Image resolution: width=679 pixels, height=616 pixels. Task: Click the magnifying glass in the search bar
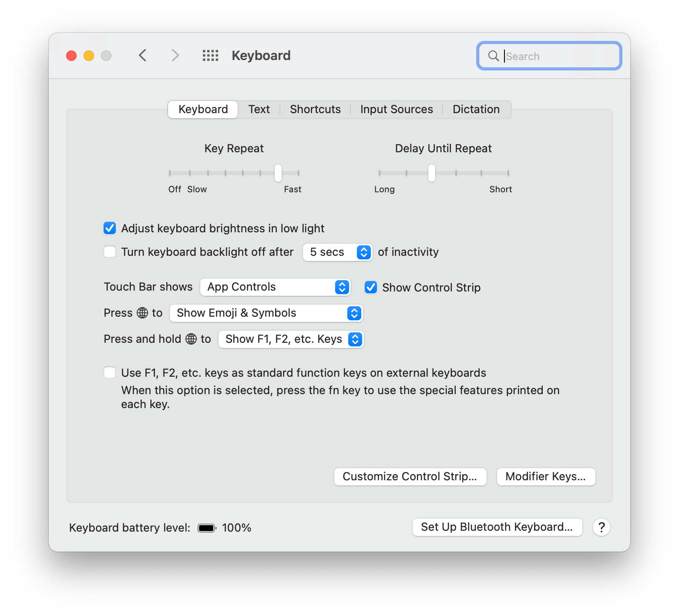(494, 56)
